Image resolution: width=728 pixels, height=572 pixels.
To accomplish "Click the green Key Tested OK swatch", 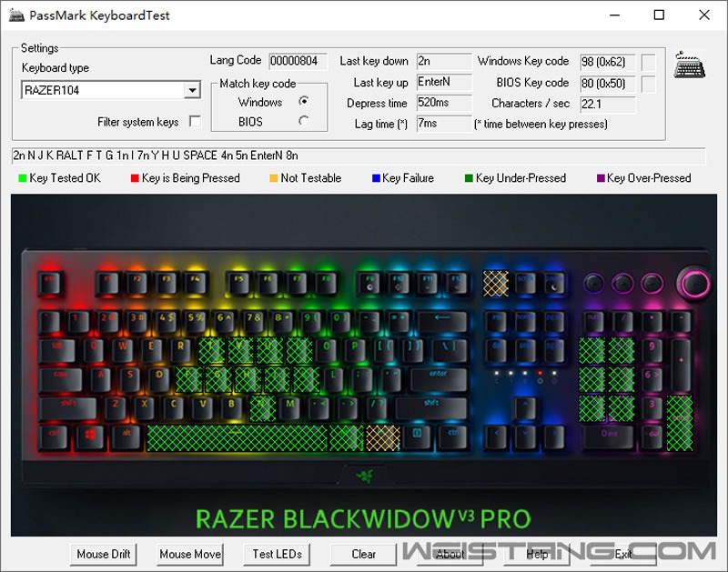I will pos(22,178).
